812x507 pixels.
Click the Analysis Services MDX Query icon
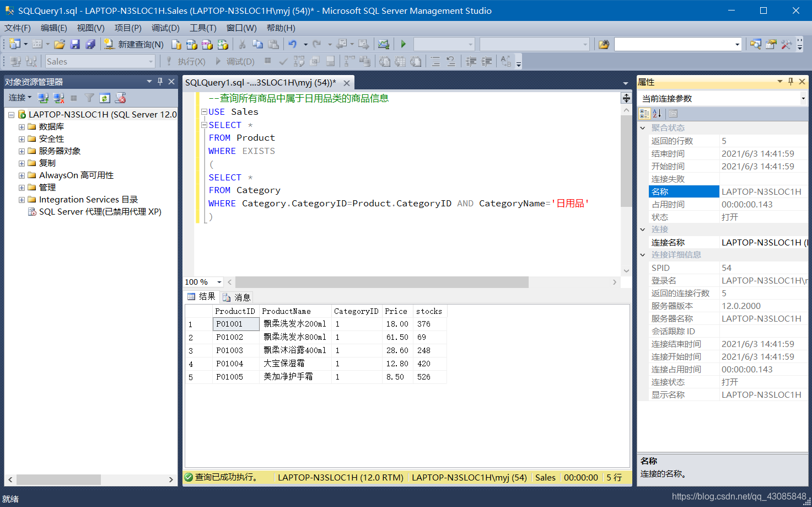[192, 44]
